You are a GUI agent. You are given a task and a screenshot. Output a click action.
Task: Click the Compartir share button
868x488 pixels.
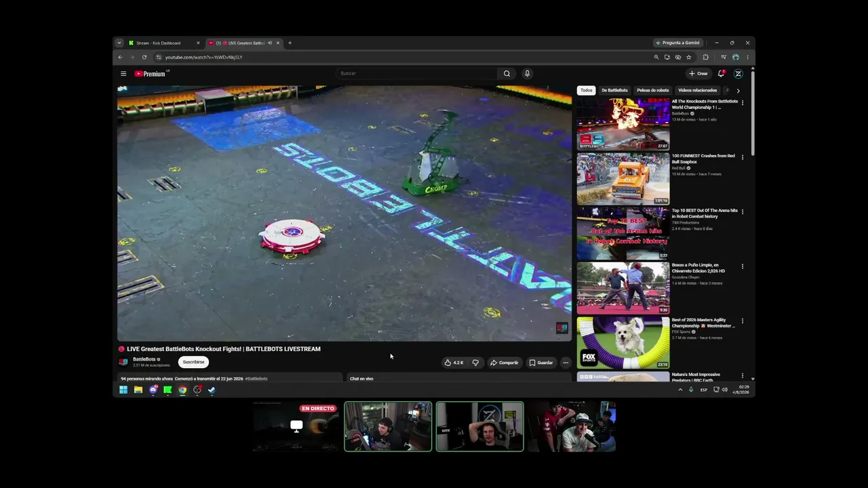pyautogui.click(x=504, y=363)
